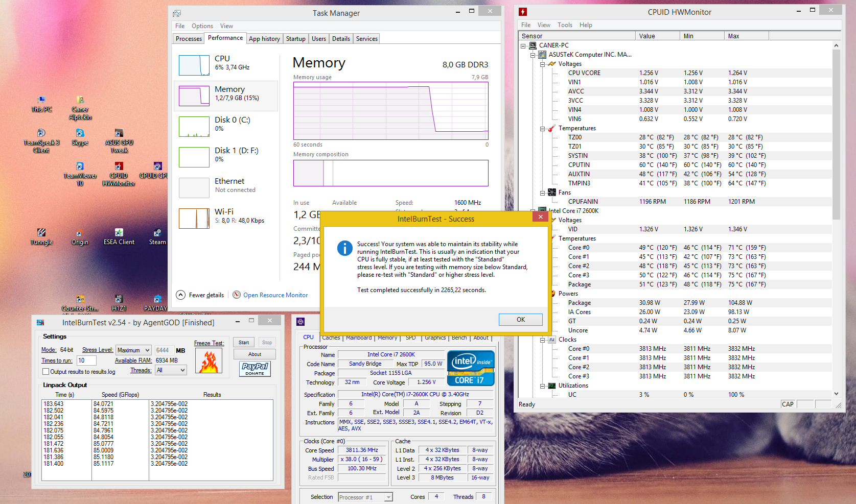Launch PAYDAY desktop shortcut
Viewport: 856px width, 504px height.
tap(156, 303)
